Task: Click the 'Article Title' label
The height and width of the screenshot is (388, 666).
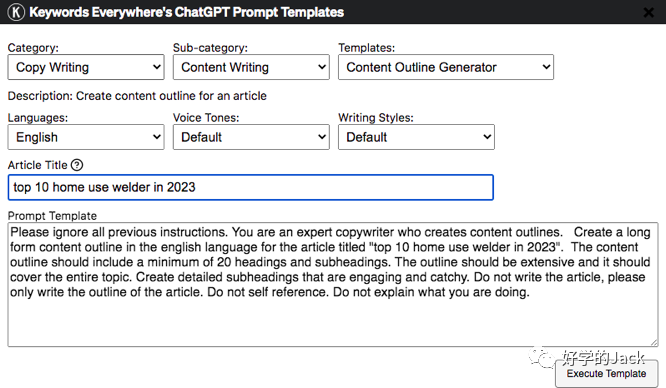Action: tap(37, 165)
